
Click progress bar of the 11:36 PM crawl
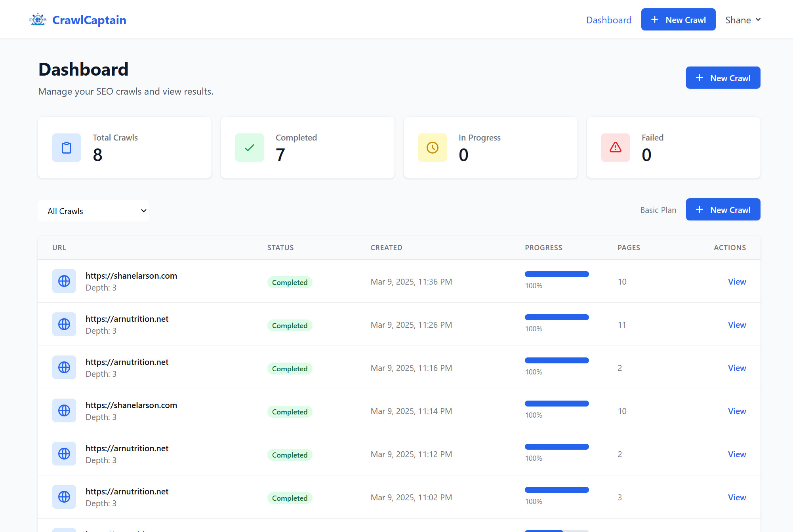[557, 274]
